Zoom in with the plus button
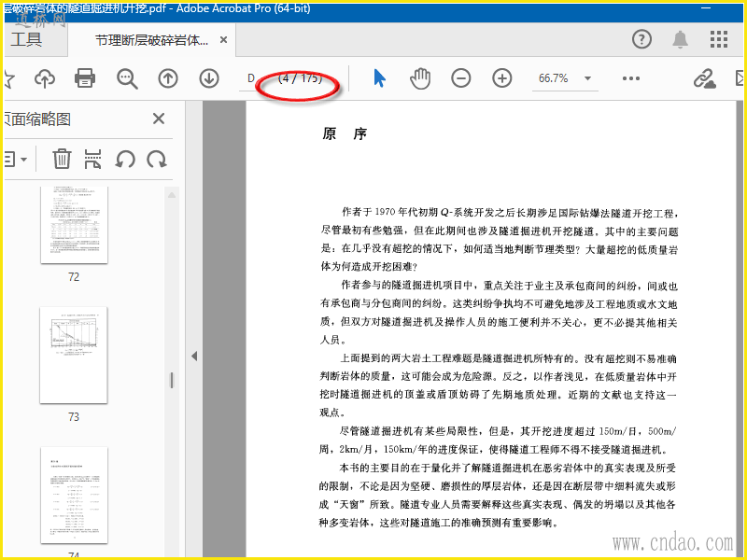The height and width of the screenshot is (560, 747). [502, 78]
